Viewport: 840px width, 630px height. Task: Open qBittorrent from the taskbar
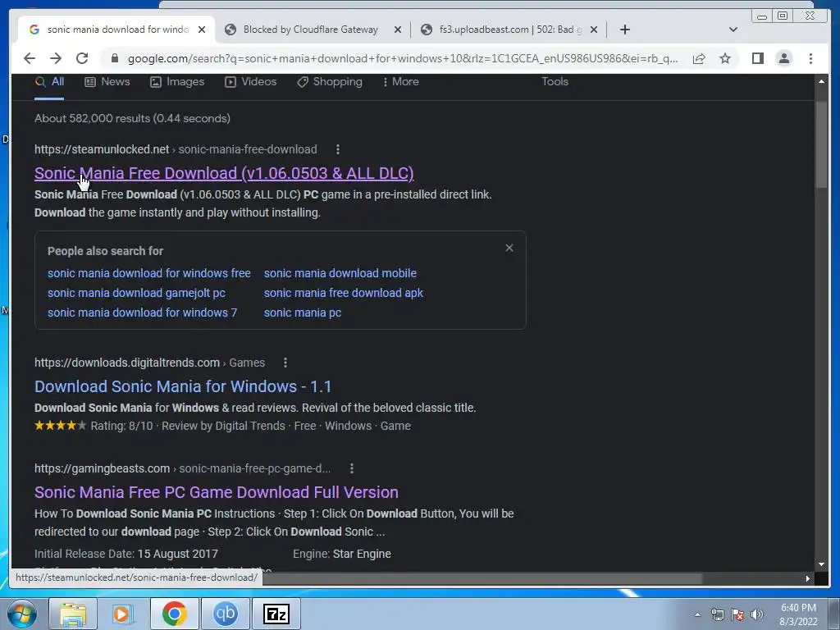tap(225, 614)
